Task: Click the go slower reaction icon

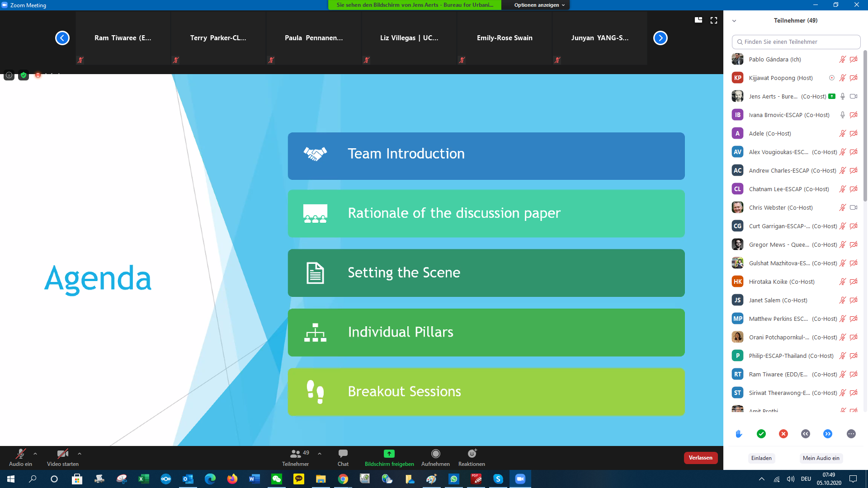Action: (x=806, y=434)
